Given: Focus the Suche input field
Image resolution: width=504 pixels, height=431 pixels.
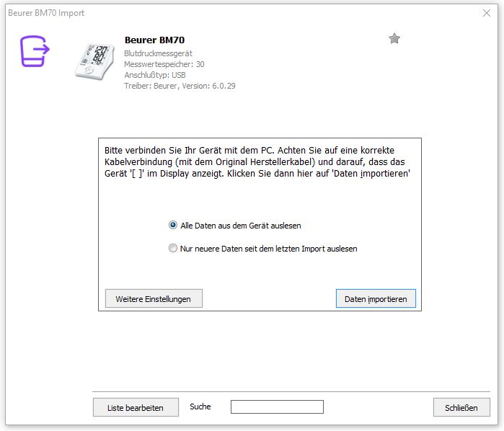Looking at the screenshot, I should point(277,406).
